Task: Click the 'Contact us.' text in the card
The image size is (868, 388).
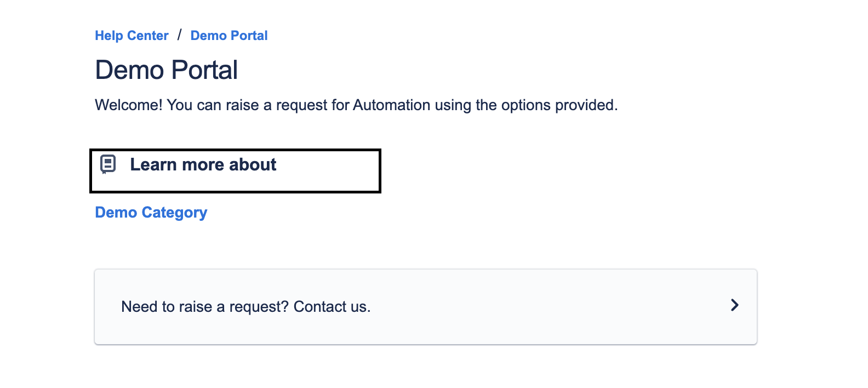Action: [x=332, y=307]
